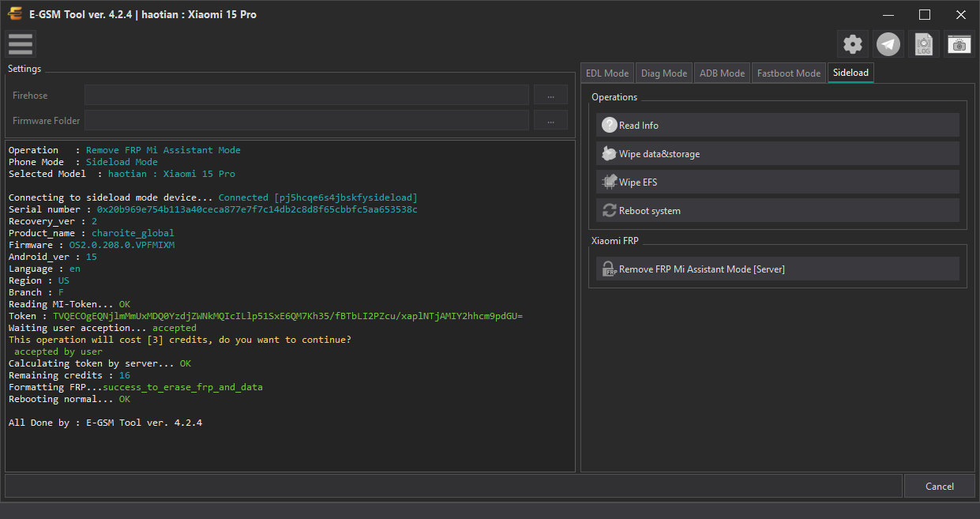Click the Wipe EFS button
Image resolution: width=980 pixels, height=519 pixels.
click(x=778, y=182)
